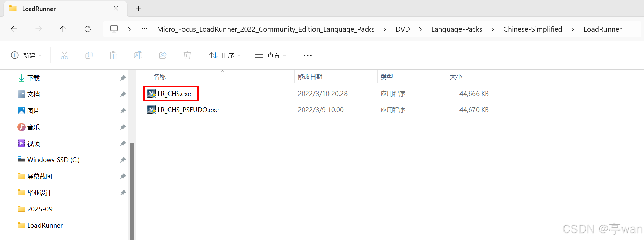Unpin 音乐 using its pin icon
The height and width of the screenshot is (240, 644).
click(x=123, y=127)
